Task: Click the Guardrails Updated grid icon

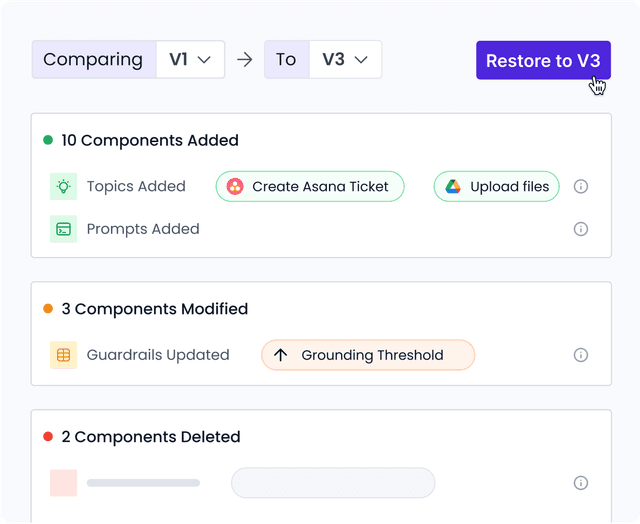Action: (x=64, y=355)
